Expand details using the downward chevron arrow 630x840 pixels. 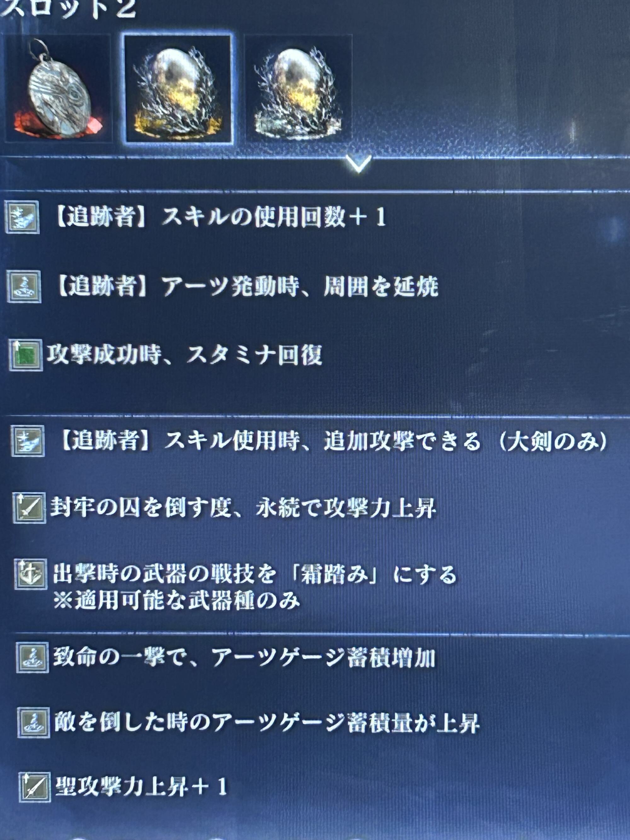(x=358, y=164)
